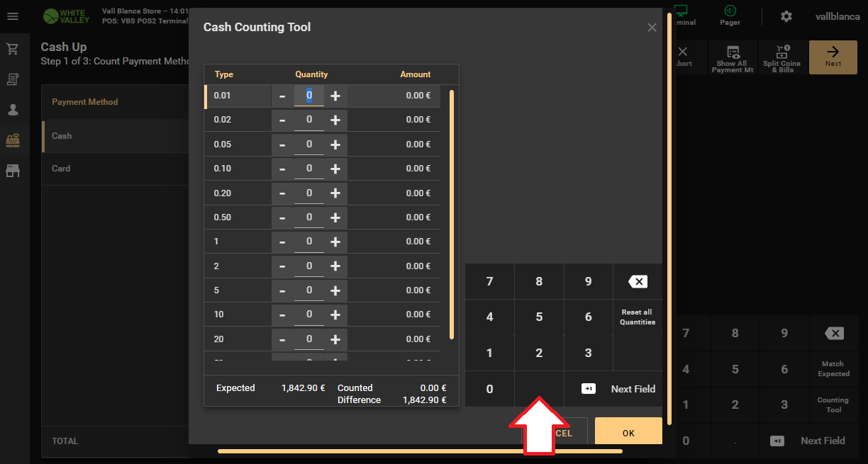This screenshot has width=868, height=464.
Task: Confirm with the OK button
Action: coord(628,433)
